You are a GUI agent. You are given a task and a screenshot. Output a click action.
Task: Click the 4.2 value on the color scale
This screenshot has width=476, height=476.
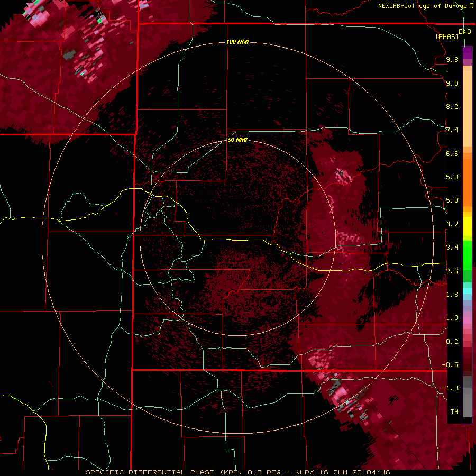[x=452, y=224]
